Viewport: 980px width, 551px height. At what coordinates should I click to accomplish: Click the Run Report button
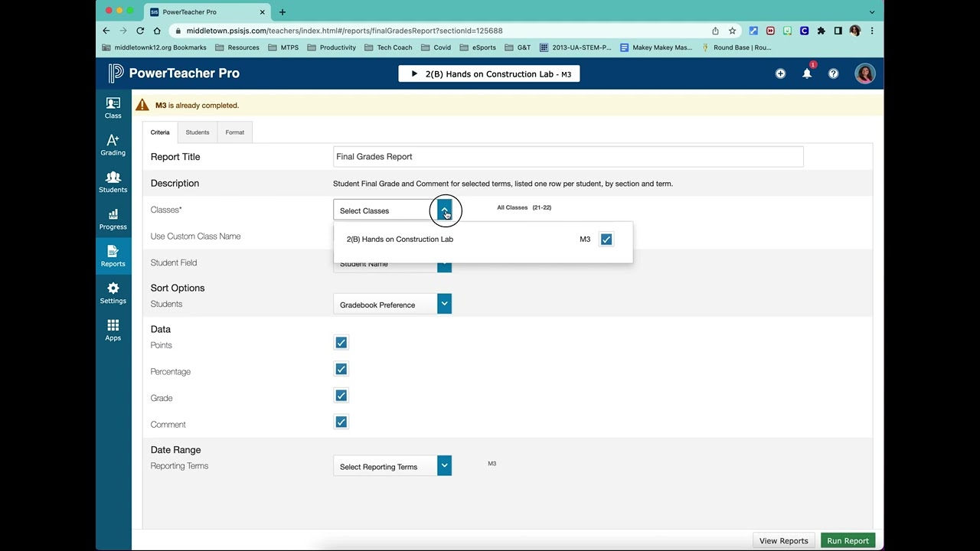coord(848,540)
